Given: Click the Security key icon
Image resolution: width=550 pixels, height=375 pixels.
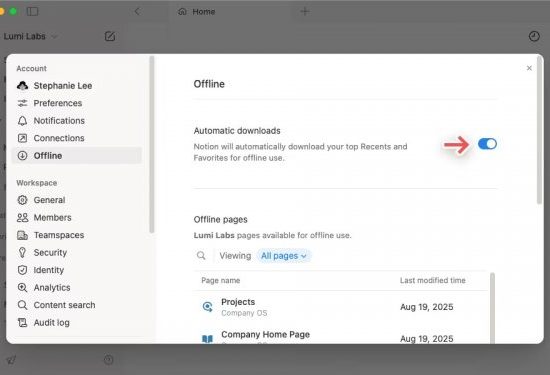Looking at the screenshot, I should 22,253.
